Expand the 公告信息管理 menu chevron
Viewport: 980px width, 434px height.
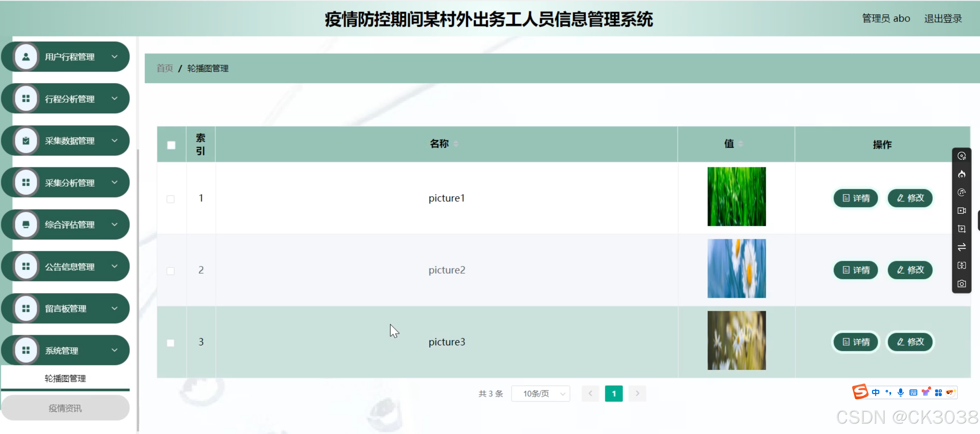115,266
